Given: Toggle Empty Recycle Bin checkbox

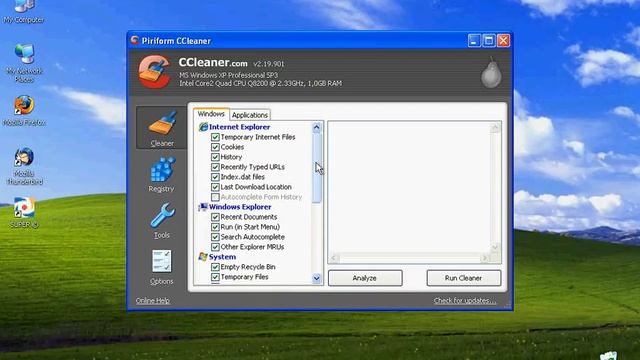Looking at the screenshot, I should pyautogui.click(x=215, y=267).
